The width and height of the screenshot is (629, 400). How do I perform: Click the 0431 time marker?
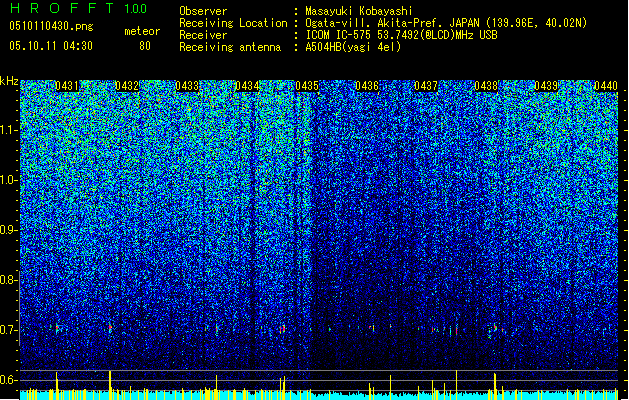point(67,86)
